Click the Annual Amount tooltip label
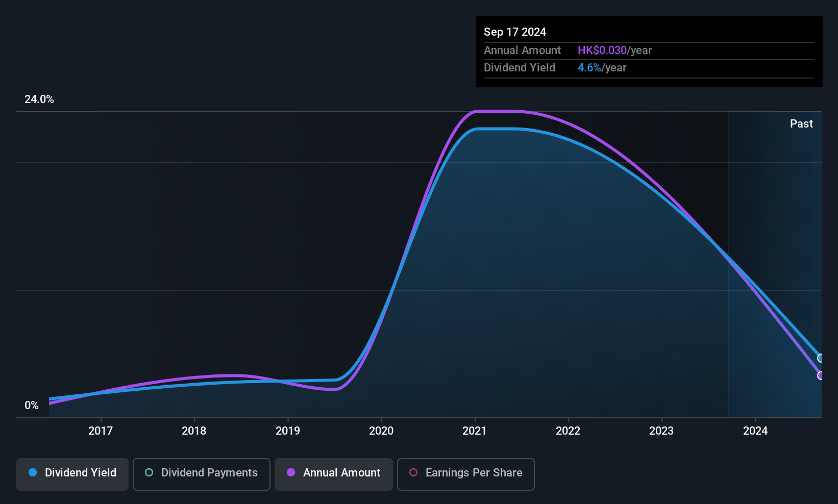The image size is (838, 504). [x=522, y=51]
